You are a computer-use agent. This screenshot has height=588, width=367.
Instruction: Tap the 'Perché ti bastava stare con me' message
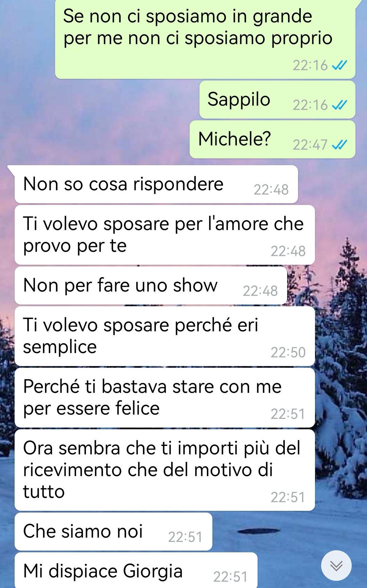pos(165,398)
